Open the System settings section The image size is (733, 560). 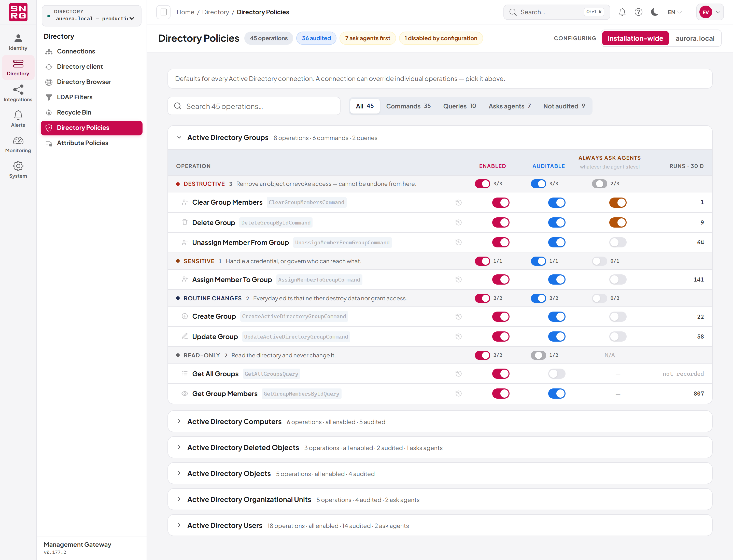point(18,170)
